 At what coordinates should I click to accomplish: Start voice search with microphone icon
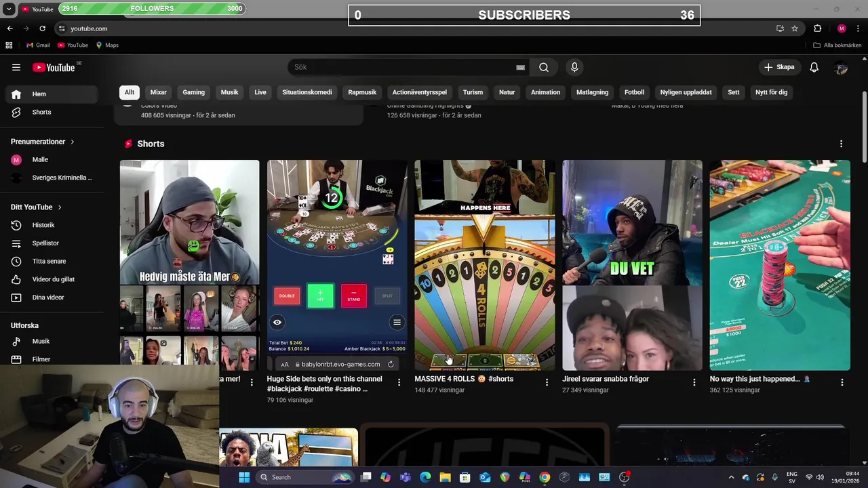pos(574,67)
